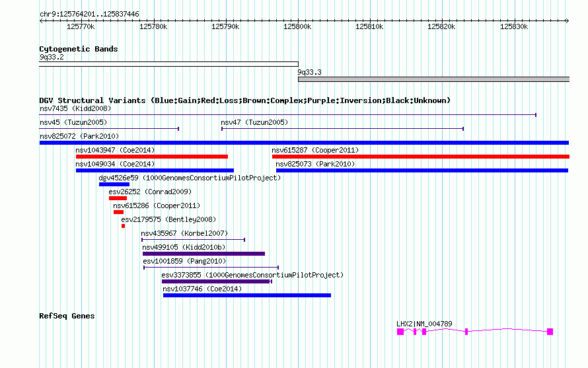Click the nsv615287 (Cooper2011) red loss bar
This screenshot has width=588, height=368.
421,157
